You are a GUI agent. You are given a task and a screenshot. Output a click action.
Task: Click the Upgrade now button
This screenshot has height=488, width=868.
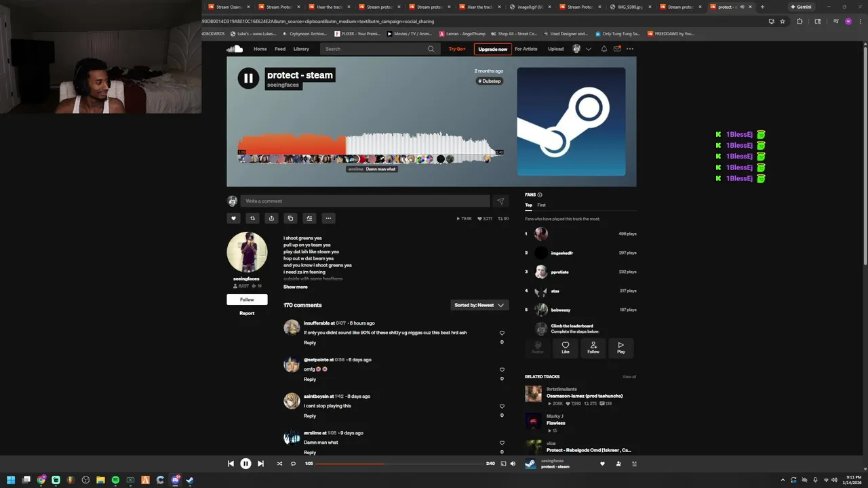coord(492,49)
